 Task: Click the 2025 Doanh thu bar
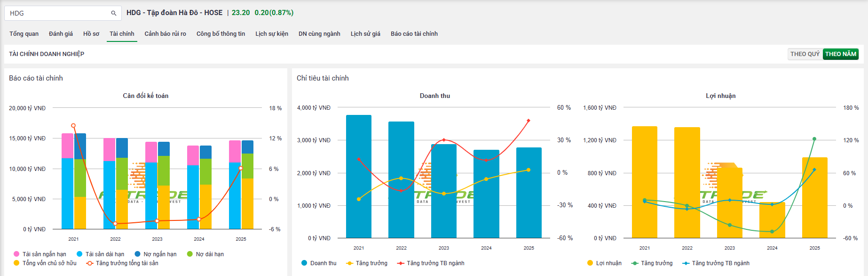click(529, 193)
